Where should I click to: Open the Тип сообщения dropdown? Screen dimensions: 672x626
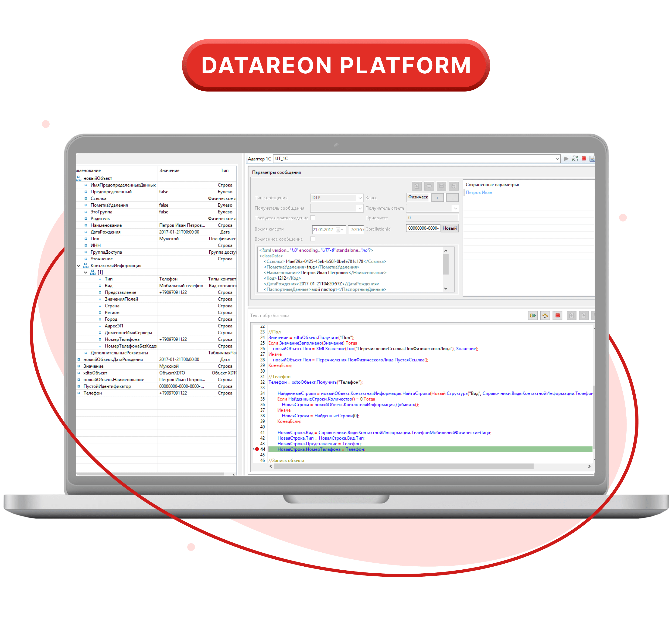click(x=360, y=198)
